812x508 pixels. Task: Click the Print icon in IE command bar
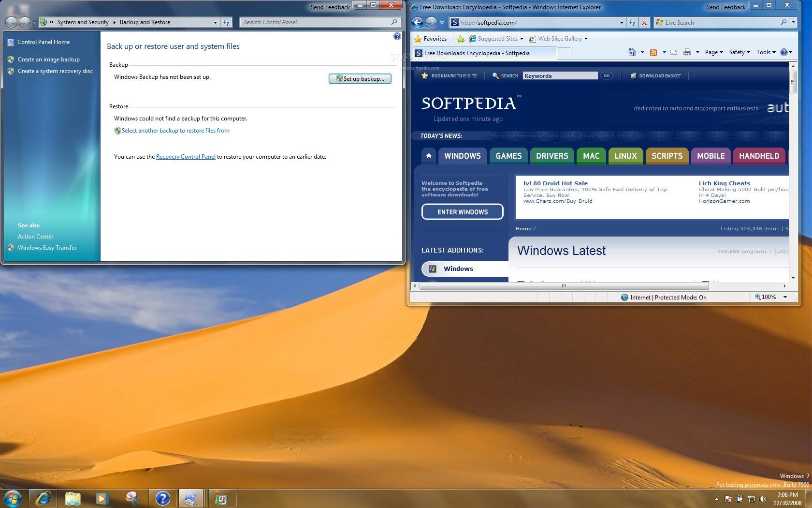pyautogui.click(x=687, y=52)
